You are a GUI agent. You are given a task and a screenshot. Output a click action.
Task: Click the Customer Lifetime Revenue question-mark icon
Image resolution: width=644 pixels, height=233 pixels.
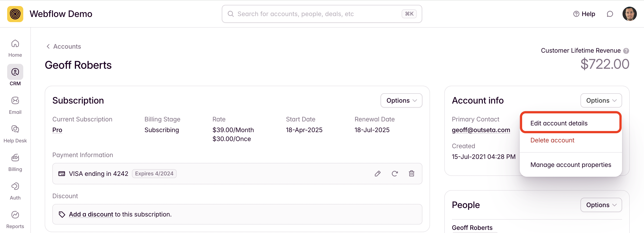[626, 51]
